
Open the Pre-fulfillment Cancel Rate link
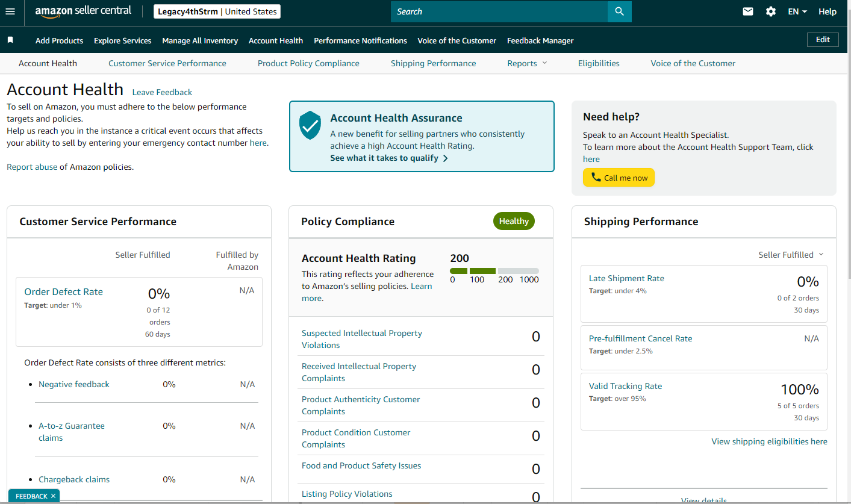click(640, 338)
